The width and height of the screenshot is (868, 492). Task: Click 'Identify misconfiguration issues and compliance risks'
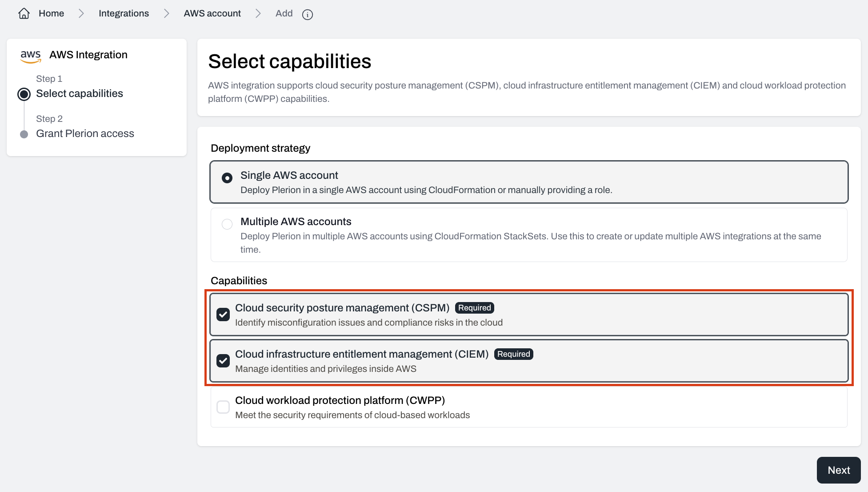click(x=369, y=323)
